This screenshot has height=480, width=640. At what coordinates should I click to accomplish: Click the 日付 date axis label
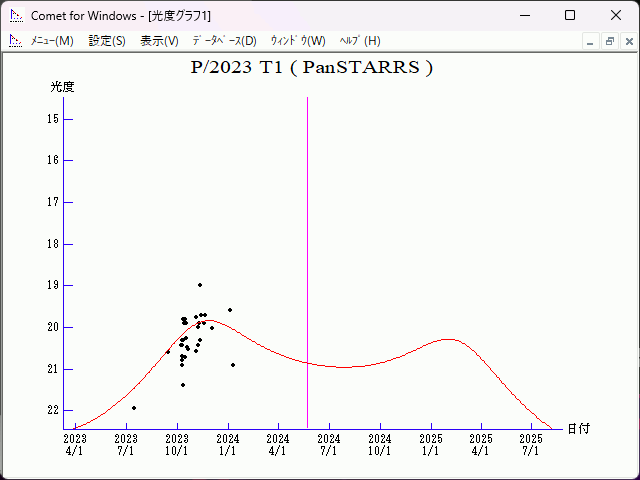coord(578,428)
